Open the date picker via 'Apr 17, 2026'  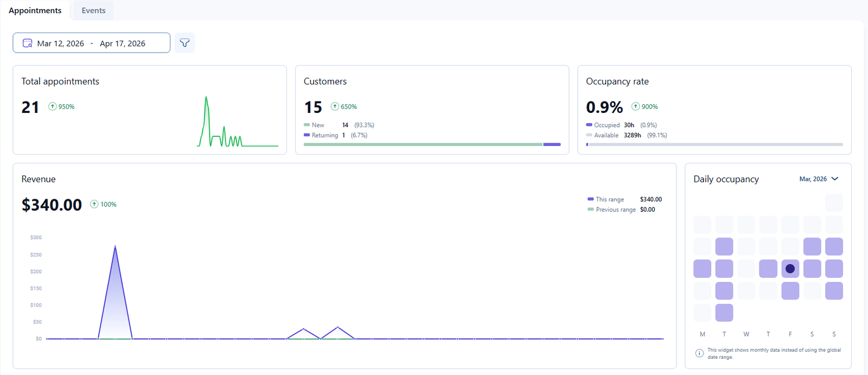tap(123, 43)
